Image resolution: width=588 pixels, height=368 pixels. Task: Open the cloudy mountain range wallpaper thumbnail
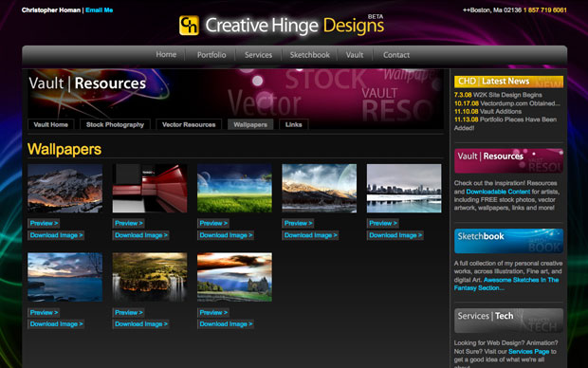coord(319,189)
